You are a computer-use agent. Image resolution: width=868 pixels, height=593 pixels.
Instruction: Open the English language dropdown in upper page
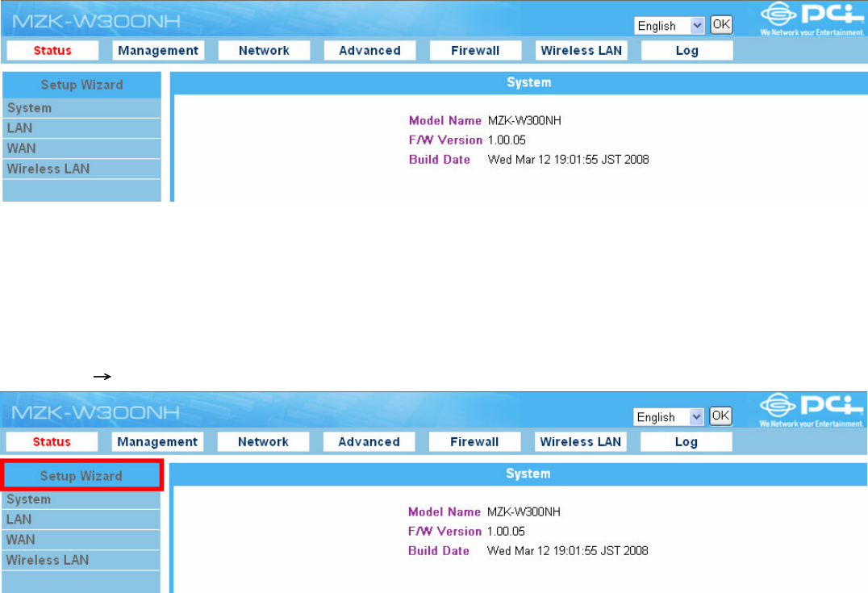click(670, 26)
